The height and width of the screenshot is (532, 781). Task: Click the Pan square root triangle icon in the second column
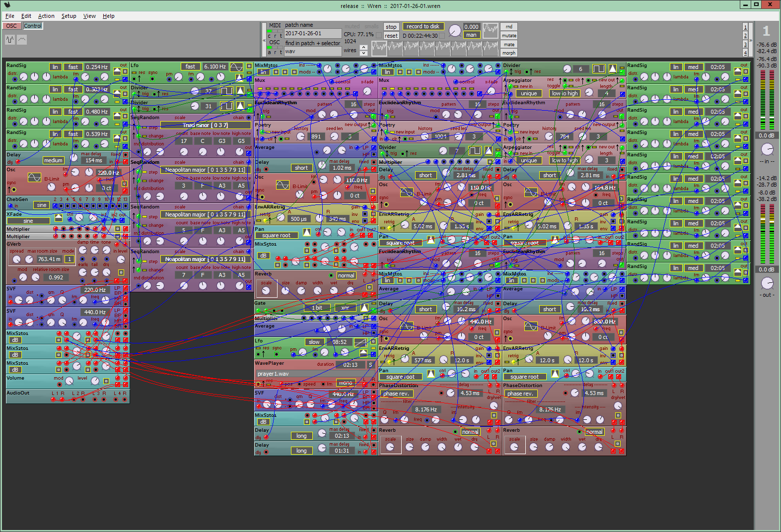[306, 232]
